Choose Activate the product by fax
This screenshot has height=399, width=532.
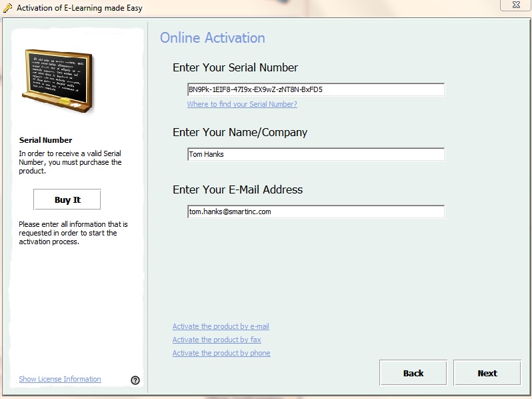pyautogui.click(x=217, y=340)
